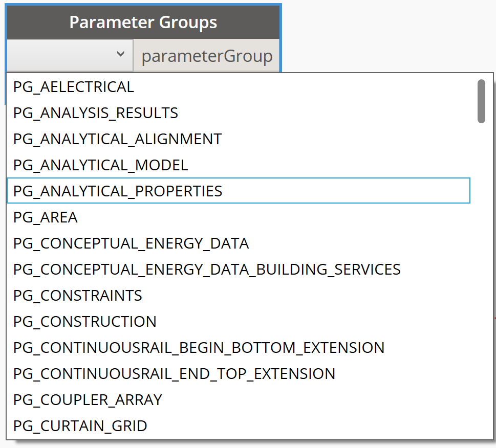This screenshot has height=448, width=496.
Task: Click the dropdown list scrollbar thumb
Action: coord(481,101)
